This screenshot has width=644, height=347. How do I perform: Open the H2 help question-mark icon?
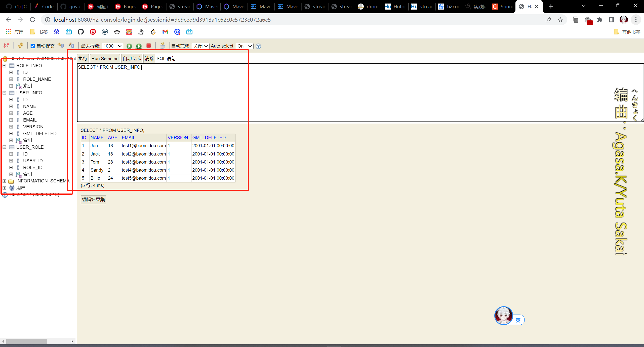tap(258, 46)
